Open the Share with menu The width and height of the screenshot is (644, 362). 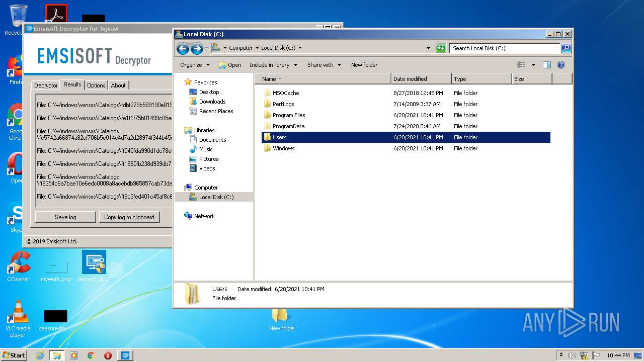pos(324,65)
